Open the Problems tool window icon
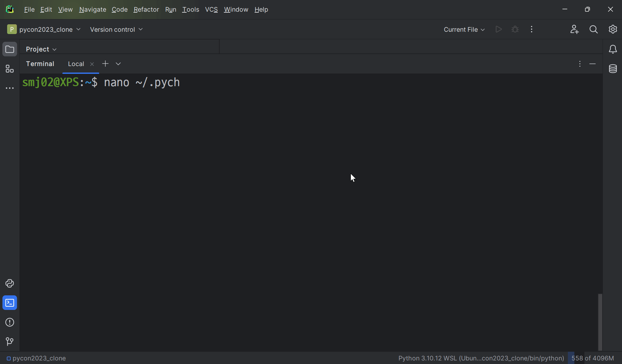622x364 pixels. (x=10, y=322)
